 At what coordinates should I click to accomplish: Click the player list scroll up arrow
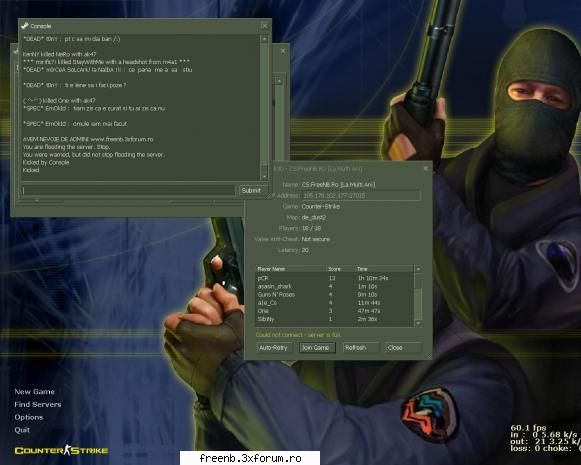pos(418,269)
